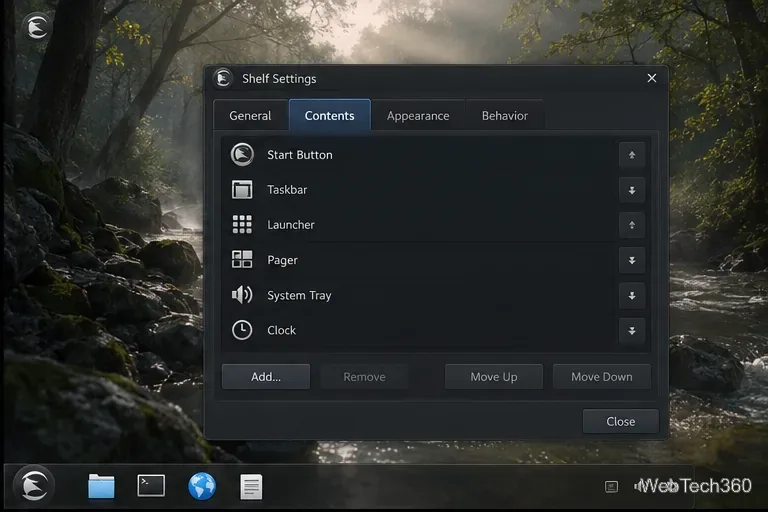Click the Clock icon in list
Viewport: 768px width, 512px height.
(x=242, y=330)
